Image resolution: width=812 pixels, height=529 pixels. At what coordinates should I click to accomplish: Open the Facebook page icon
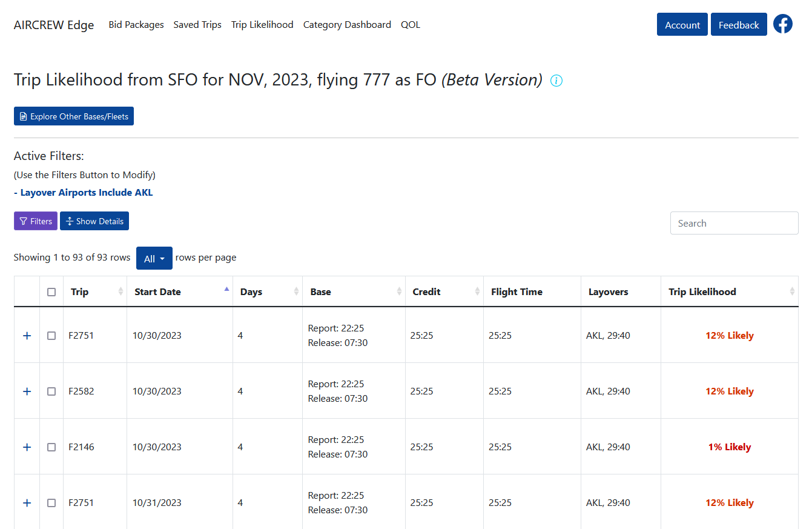(x=783, y=24)
